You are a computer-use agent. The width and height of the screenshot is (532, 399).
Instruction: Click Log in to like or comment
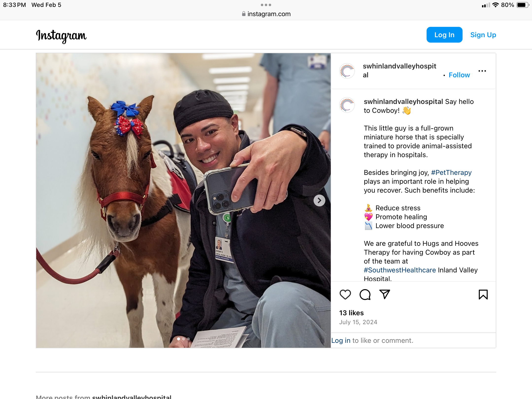(x=341, y=340)
